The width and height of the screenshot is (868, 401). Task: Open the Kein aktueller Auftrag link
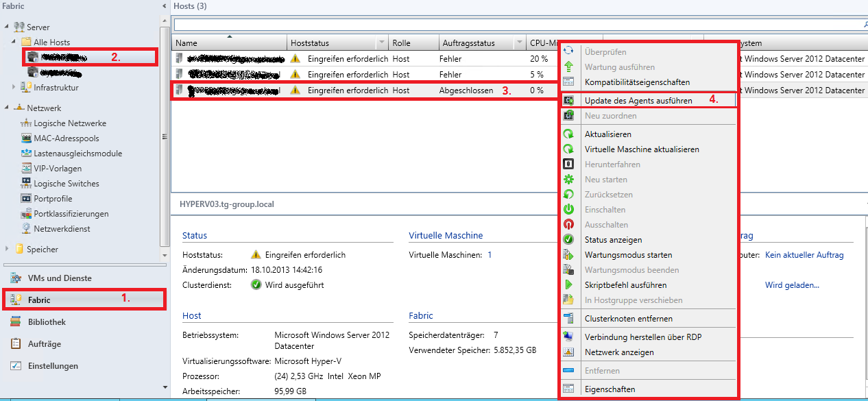tap(804, 255)
